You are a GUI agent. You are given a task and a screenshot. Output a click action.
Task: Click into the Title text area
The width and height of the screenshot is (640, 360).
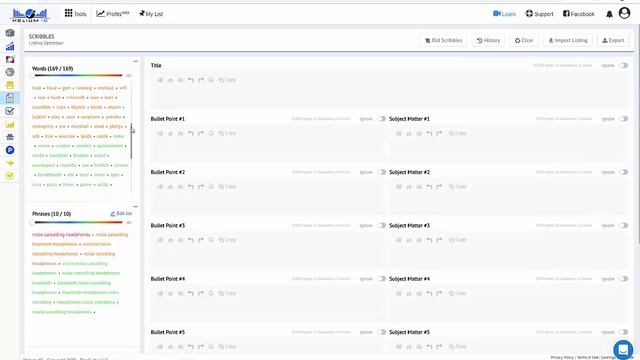pyautogui.click(x=389, y=97)
